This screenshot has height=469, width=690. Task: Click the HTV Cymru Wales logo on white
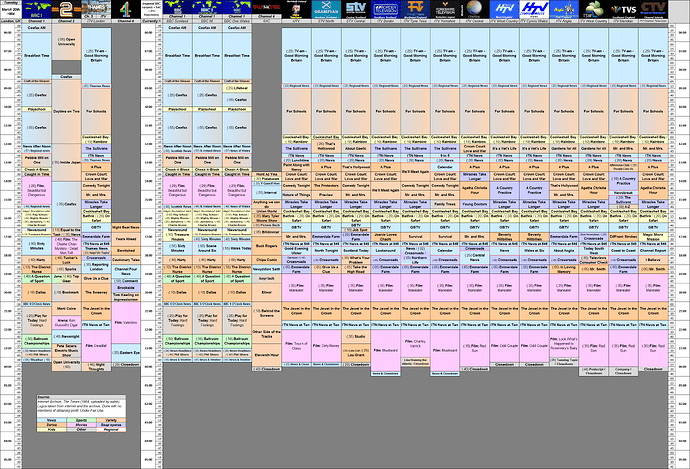click(534, 9)
